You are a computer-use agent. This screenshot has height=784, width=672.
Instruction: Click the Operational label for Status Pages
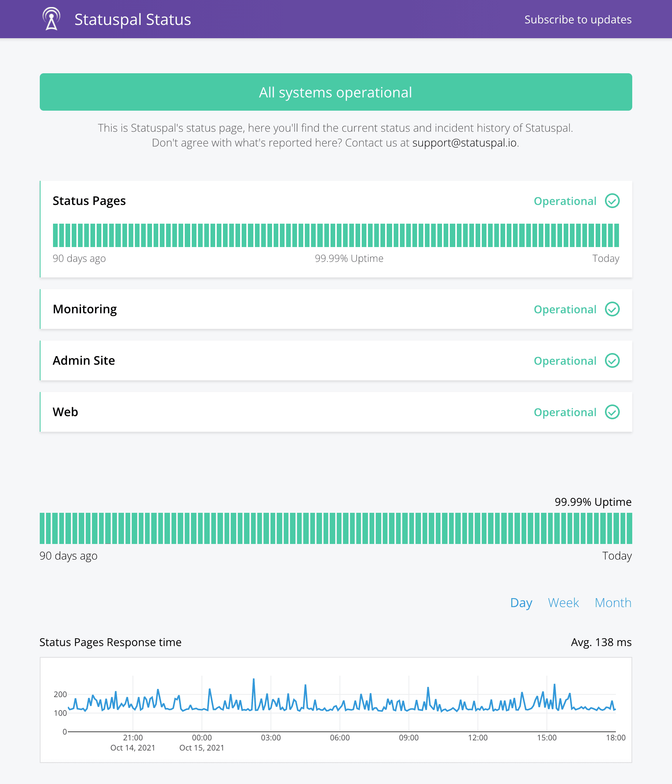pos(565,201)
